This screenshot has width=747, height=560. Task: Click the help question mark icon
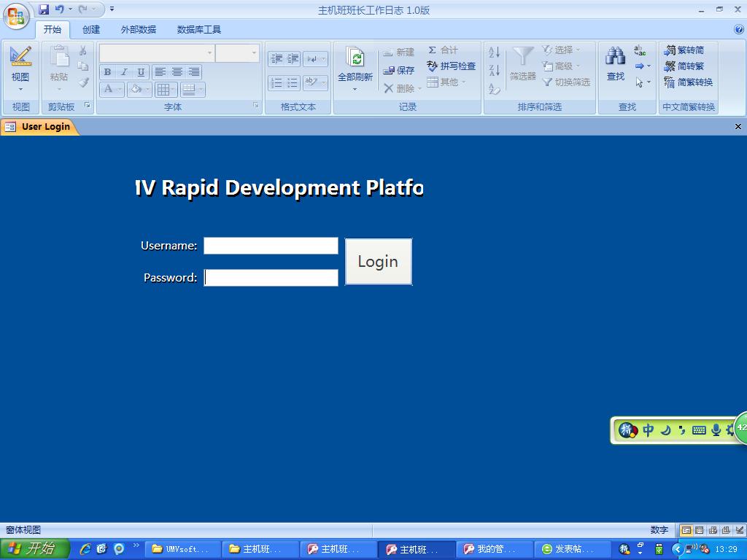(x=739, y=30)
